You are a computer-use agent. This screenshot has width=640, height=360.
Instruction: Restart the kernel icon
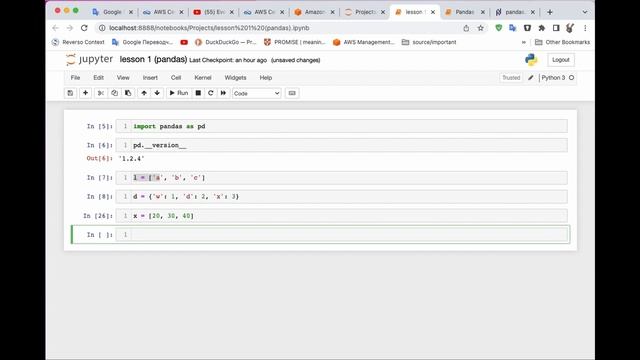point(211,93)
